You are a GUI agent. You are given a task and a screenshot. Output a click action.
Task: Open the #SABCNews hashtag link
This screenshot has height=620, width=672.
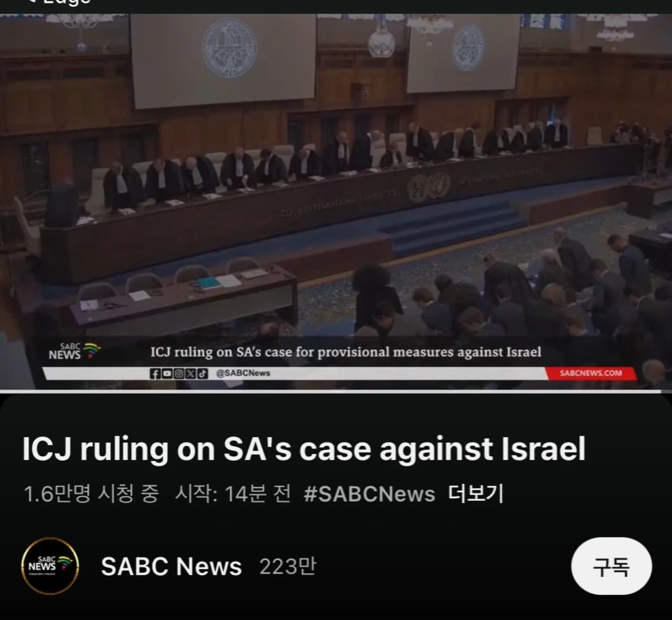tap(369, 494)
